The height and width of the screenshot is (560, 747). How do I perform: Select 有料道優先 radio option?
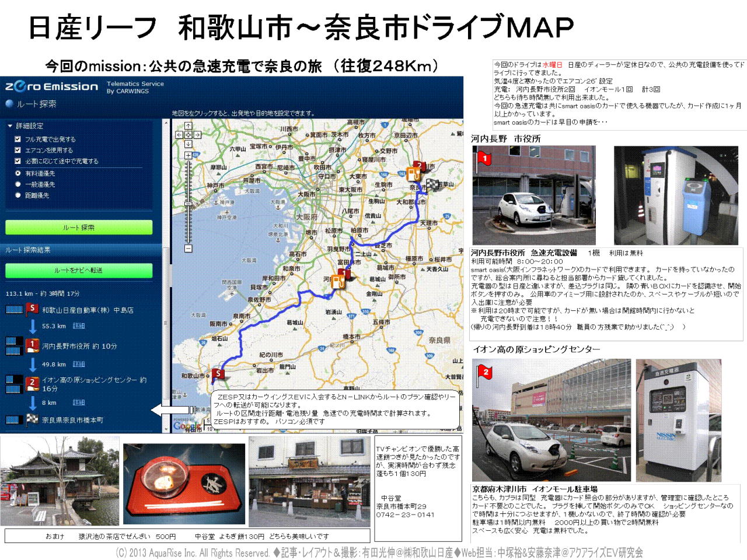coord(18,173)
